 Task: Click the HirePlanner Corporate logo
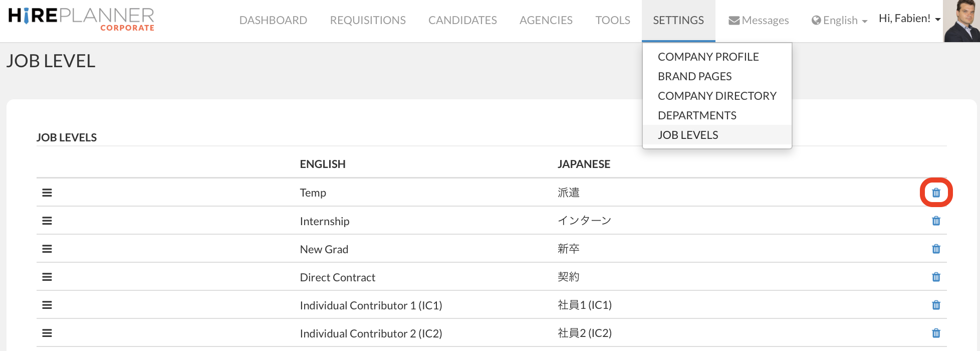81,19
